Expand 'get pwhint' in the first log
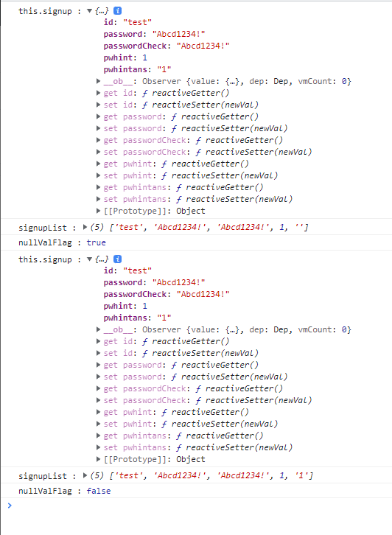392x535 pixels. point(98,164)
